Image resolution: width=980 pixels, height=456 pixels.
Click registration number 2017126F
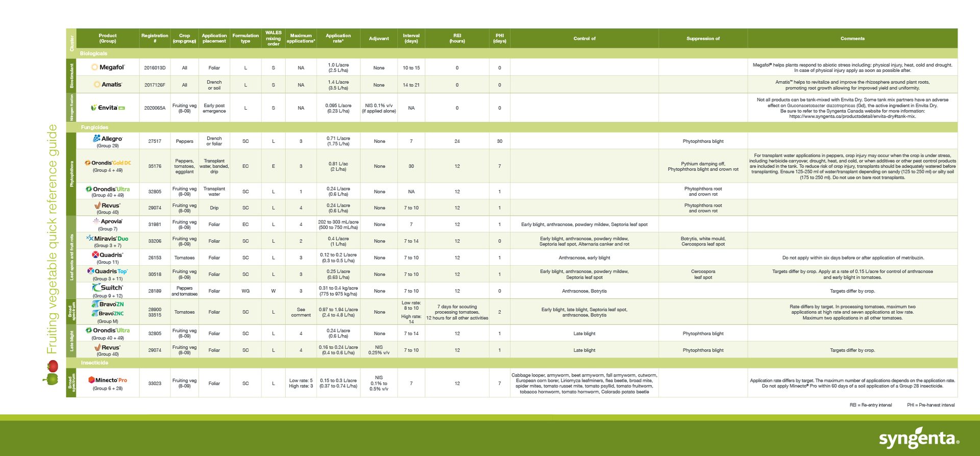(x=155, y=85)
